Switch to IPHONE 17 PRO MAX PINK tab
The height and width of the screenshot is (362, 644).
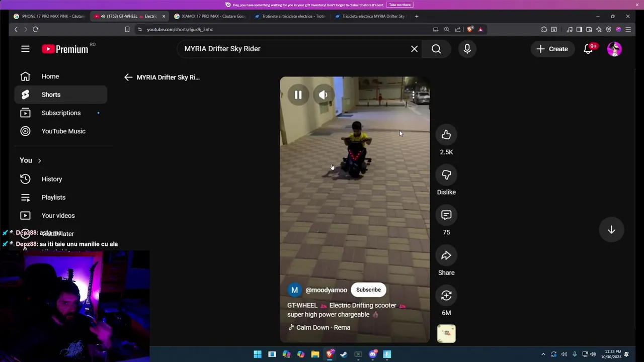[49, 16]
